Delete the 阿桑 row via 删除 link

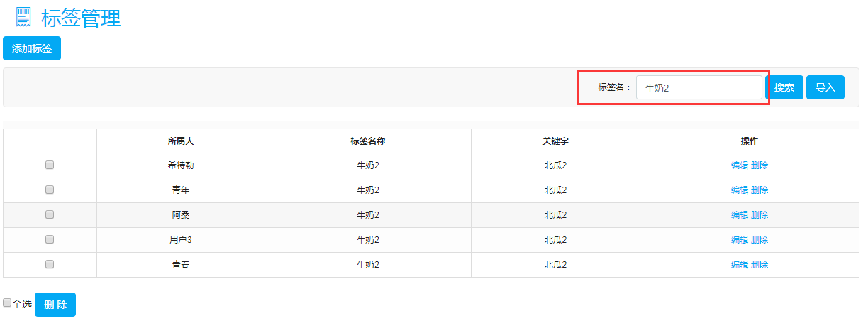click(x=759, y=215)
